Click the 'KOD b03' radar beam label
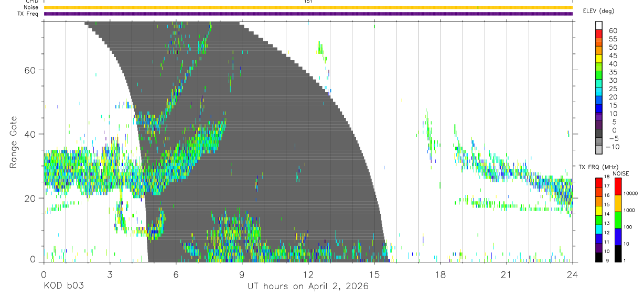 [x=64, y=287]
